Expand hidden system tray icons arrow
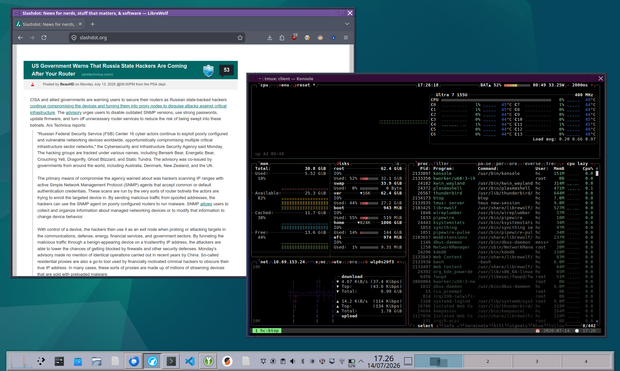 361,361
